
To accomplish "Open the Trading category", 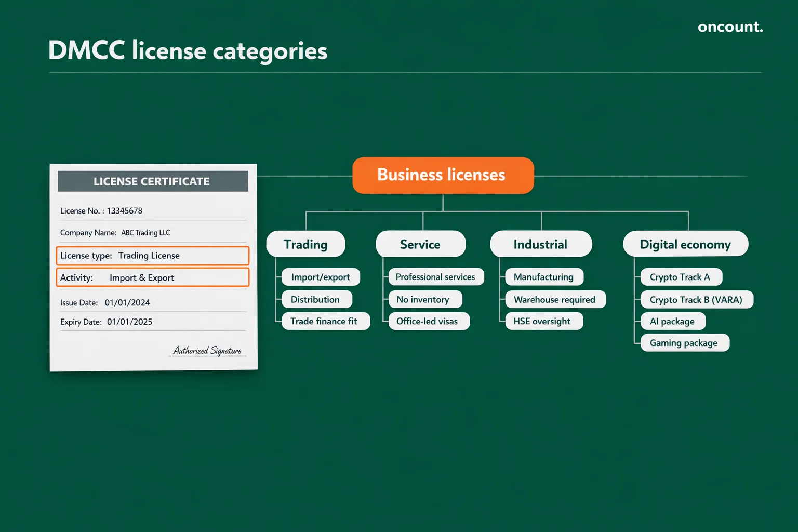I will point(305,244).
